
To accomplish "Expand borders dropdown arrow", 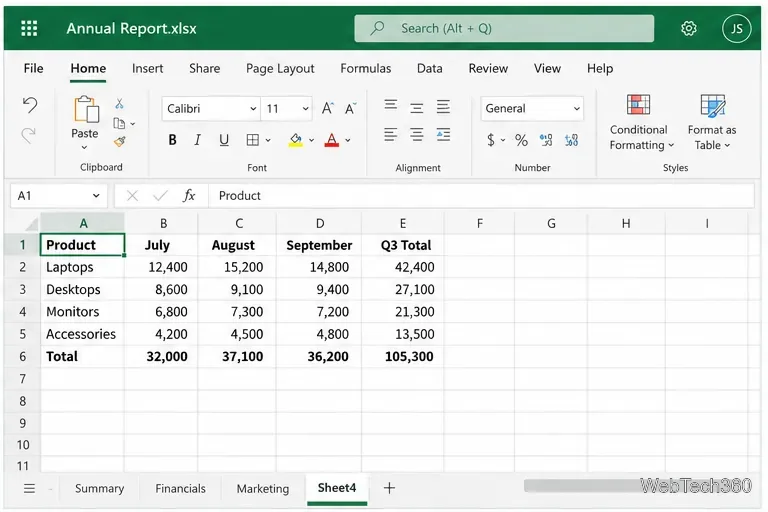I will [268, 141].
